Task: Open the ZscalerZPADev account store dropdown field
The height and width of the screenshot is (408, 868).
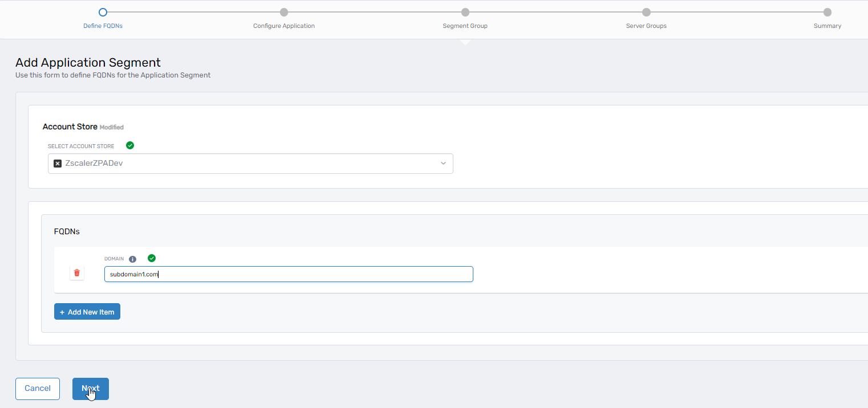Action: 251,164
